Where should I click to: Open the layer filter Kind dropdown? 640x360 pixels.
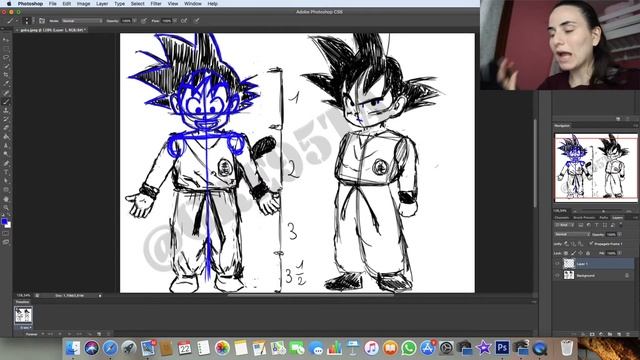pos(565,225)
